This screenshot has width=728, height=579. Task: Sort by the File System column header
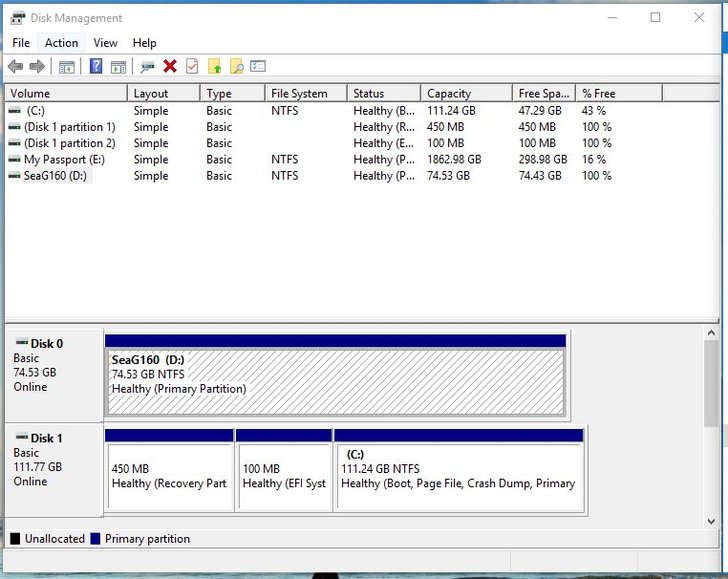click(306, 93)
